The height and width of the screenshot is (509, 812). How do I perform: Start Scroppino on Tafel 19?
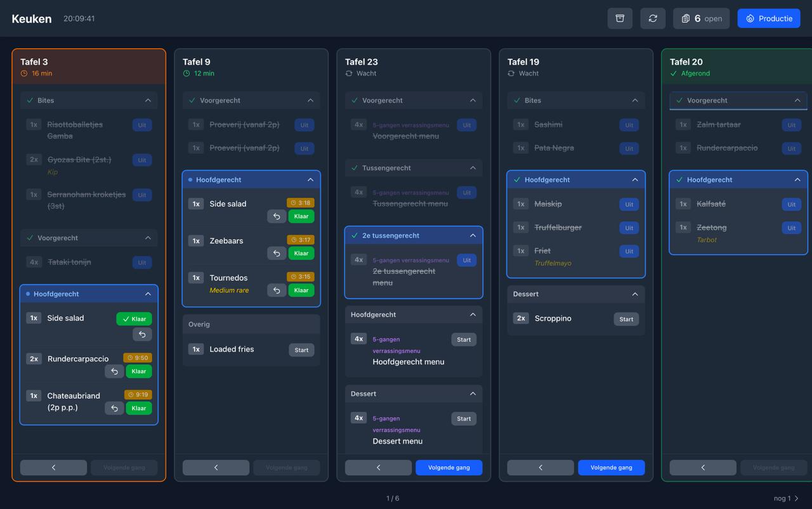pos(626,319)
